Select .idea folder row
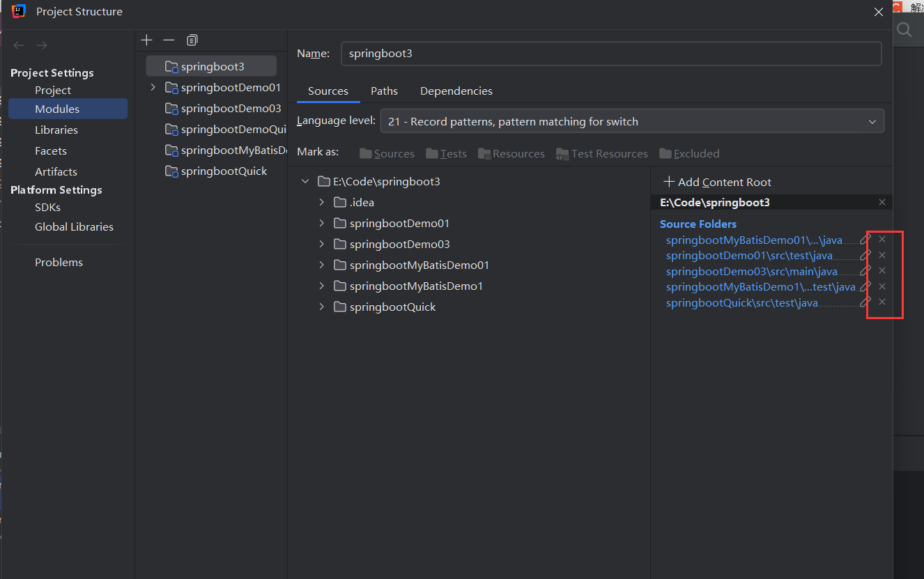Screen dimensions: 924x579 [354, 203]
